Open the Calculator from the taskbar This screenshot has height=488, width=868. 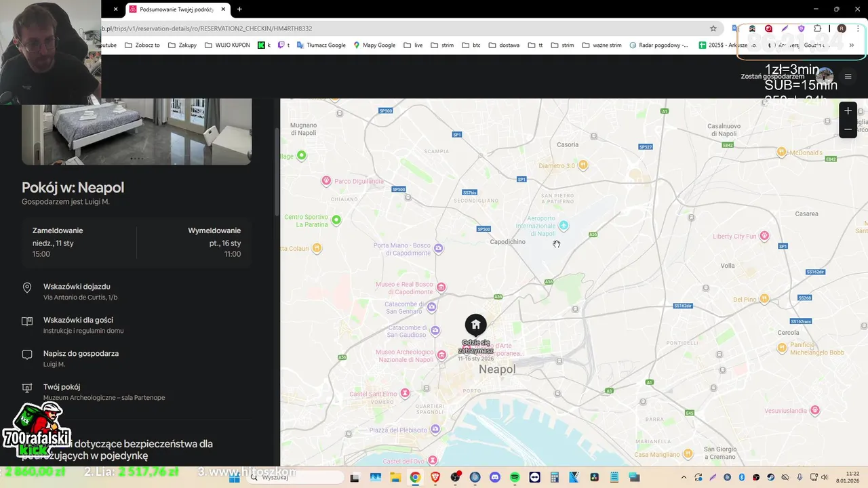pos(554,477)
